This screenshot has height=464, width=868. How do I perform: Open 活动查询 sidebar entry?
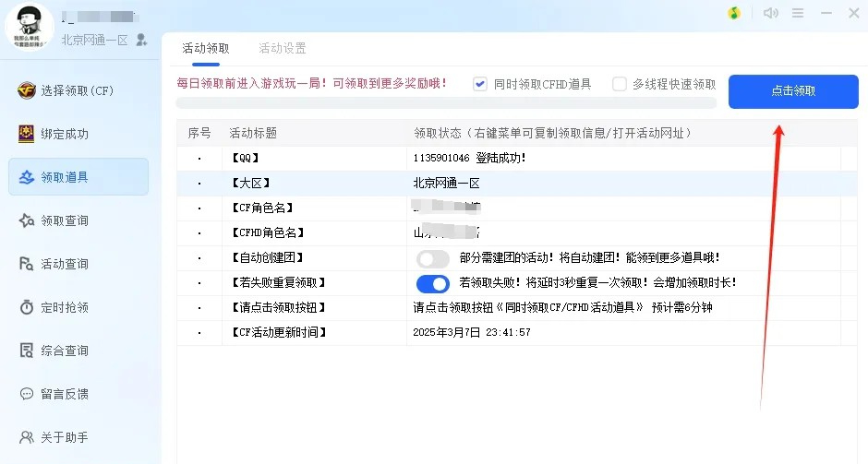(78, 264)
